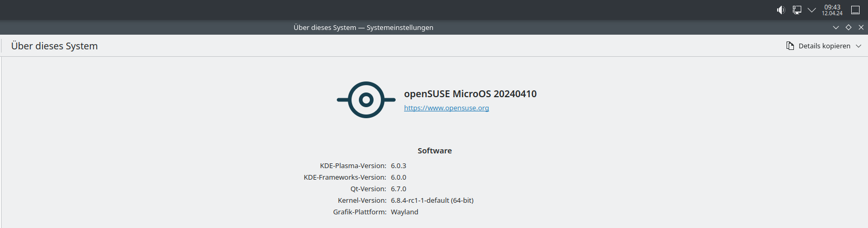Click the Kernel-Version label
Image resolution: width=868 pixels, height=228 pixels.
[362, 200]
